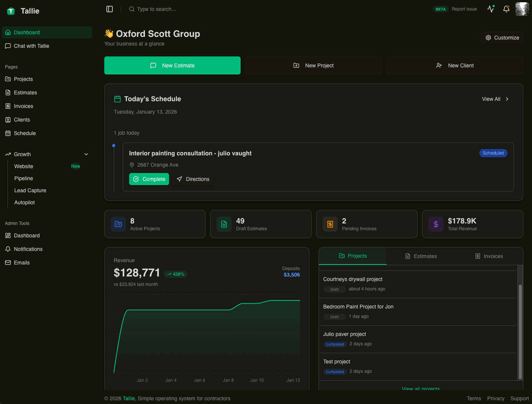532x404 pixels.
Task: Open the notifications bell in the top bar
Action: 506,9
